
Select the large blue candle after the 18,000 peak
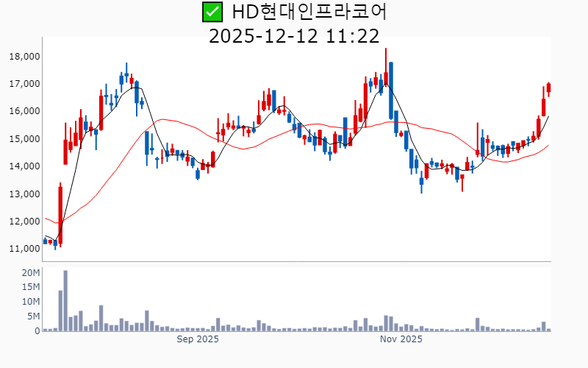(x=391, y=91)
